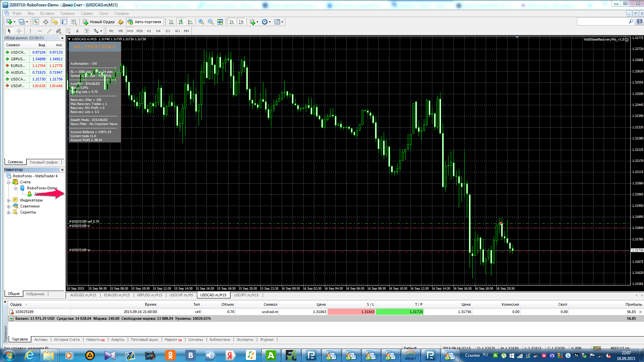Select the horizontal line drawing tool
This screenshot has width=644, height=362.
(x=40, y=31)
